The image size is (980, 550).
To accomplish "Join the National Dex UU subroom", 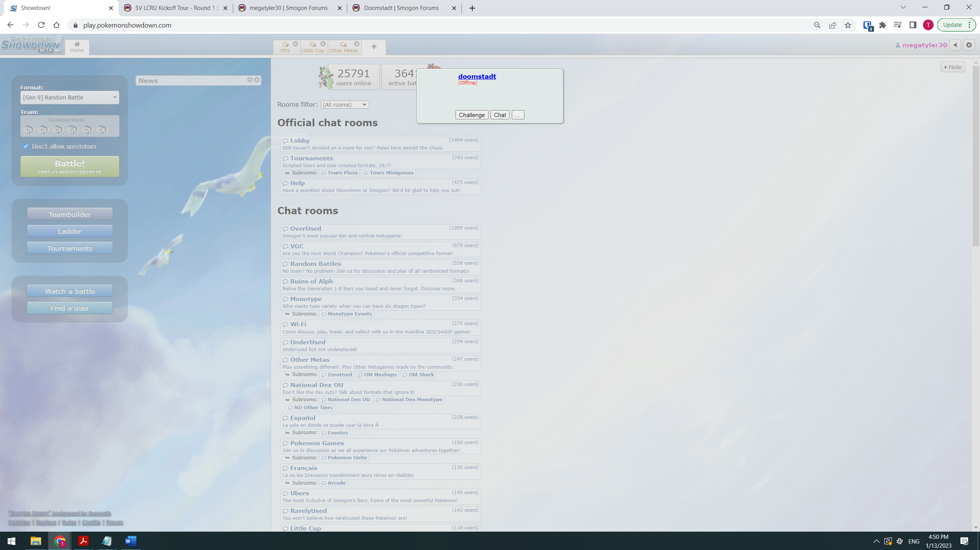I will (x=346, y=400).
